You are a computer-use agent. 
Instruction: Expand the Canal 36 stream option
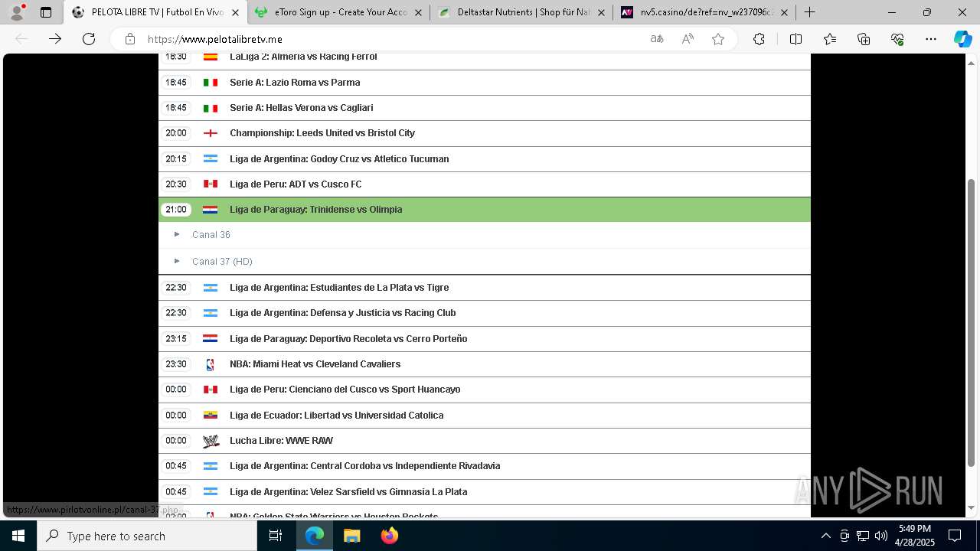(485, 235)
